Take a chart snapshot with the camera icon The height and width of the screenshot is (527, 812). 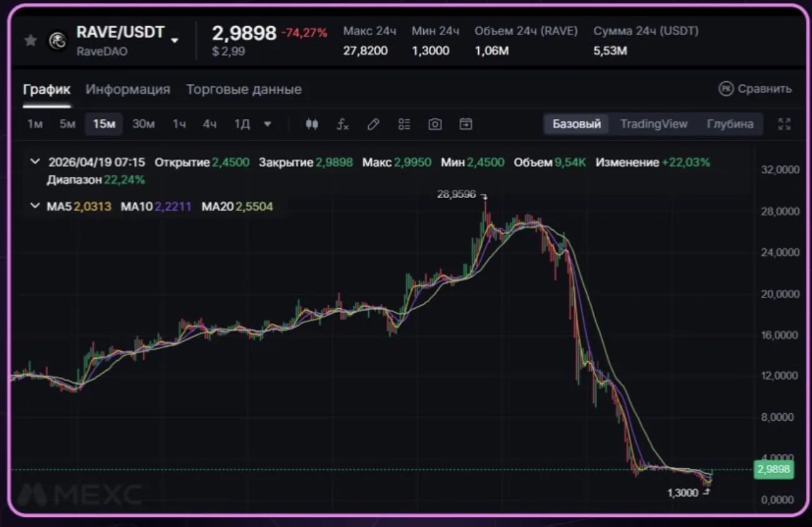pos(435,124)
